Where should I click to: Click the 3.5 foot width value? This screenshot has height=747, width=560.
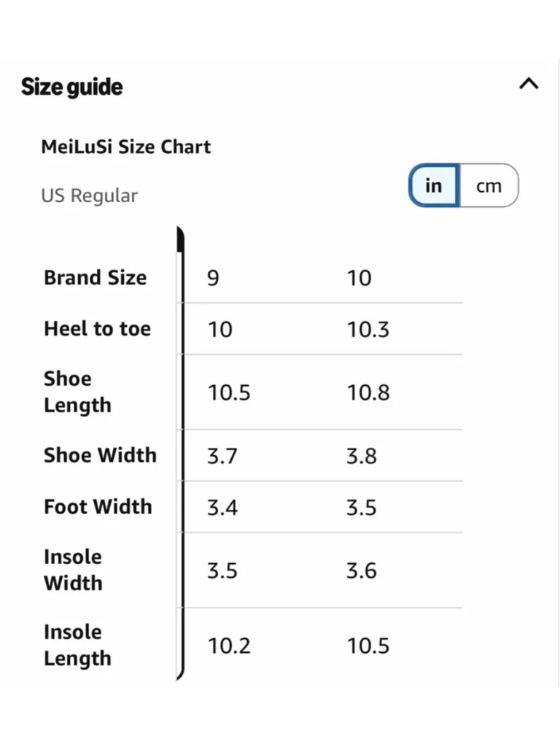[x=362, y=508]
